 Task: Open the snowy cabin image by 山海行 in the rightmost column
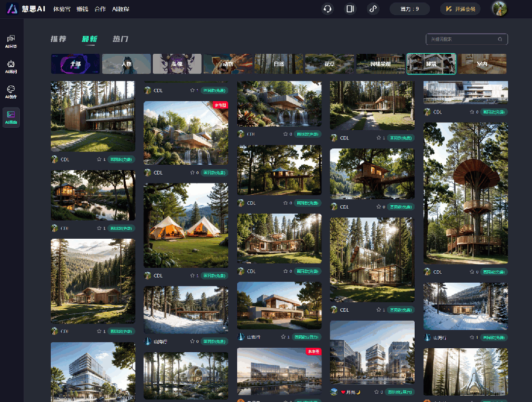[465, 306]
